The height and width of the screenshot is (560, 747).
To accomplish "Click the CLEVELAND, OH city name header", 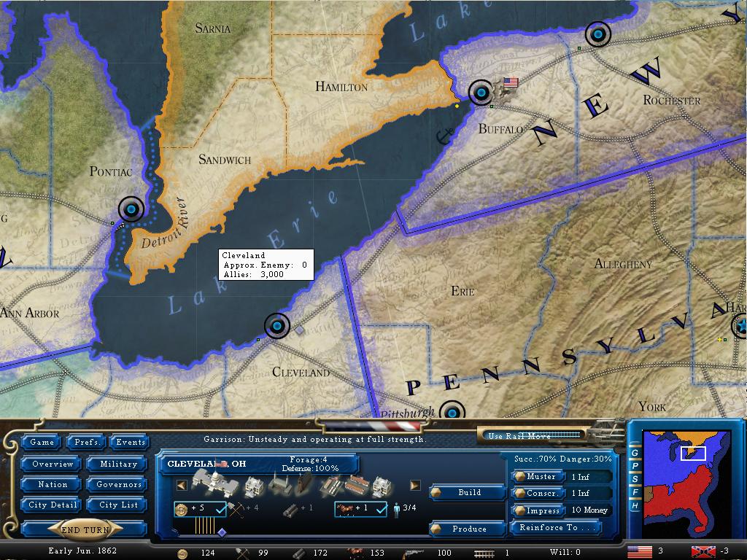I will (206, 464).
